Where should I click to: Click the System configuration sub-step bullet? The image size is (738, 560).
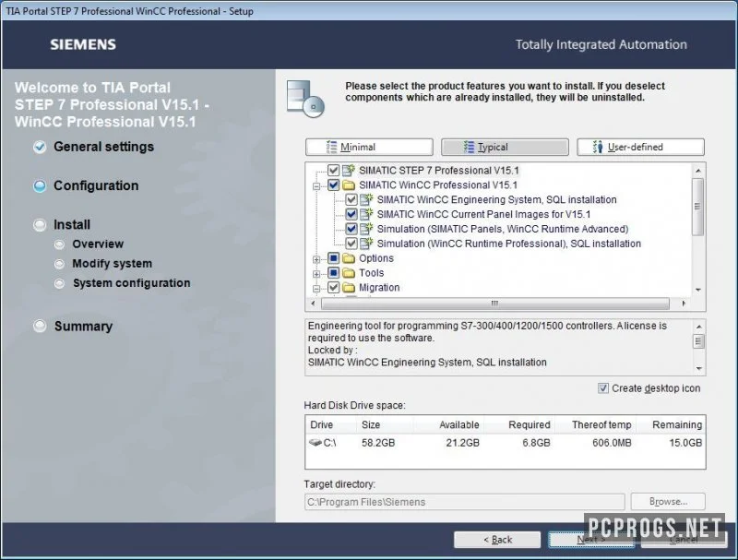tap(59, 283)
